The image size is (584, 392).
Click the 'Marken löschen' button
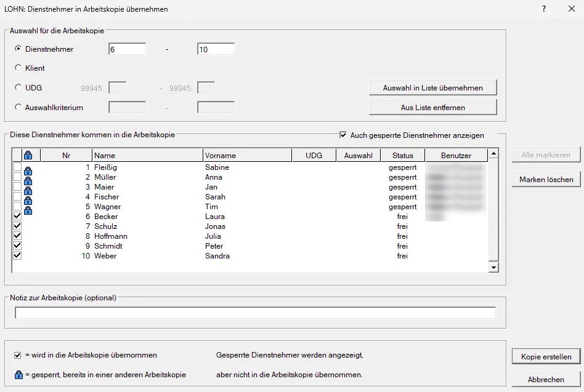point(546,180)
